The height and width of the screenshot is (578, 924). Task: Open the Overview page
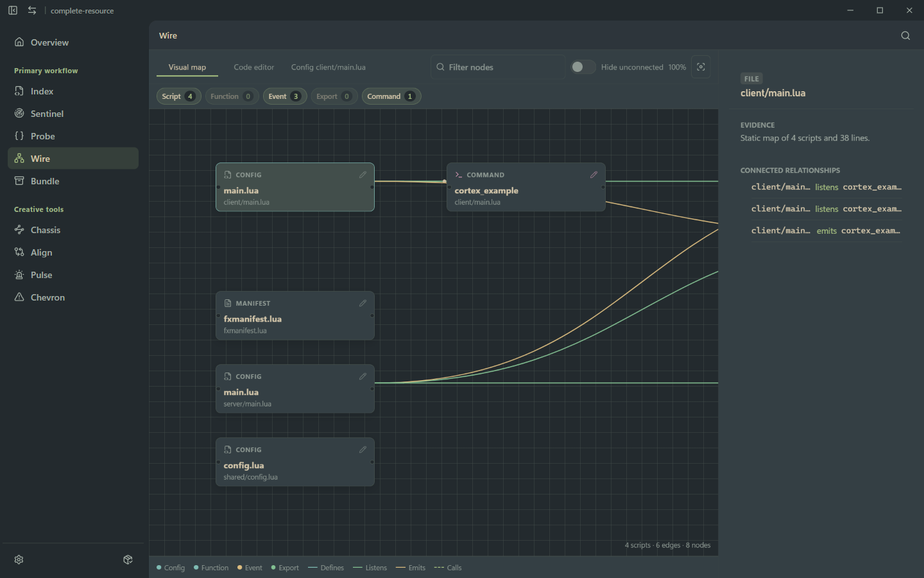(73, 42)
